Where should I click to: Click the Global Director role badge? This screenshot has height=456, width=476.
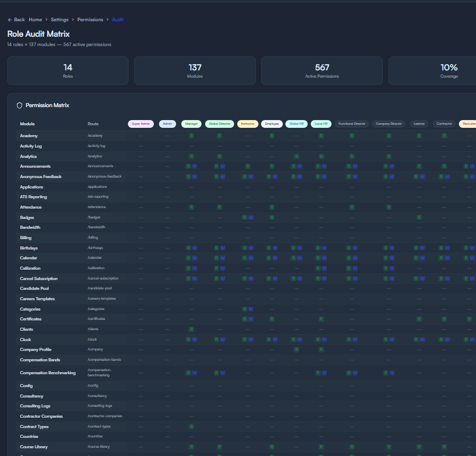click(220, 124)
